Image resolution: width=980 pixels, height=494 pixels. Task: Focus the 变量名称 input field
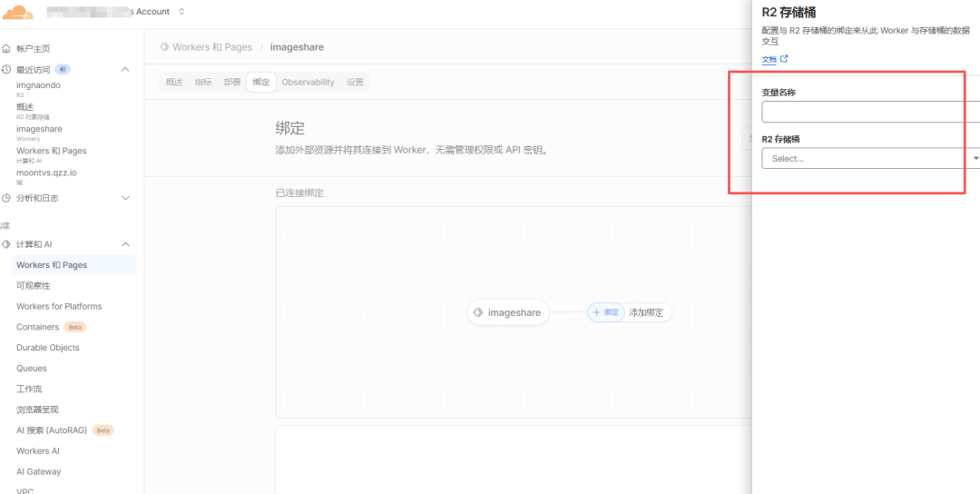870,112
